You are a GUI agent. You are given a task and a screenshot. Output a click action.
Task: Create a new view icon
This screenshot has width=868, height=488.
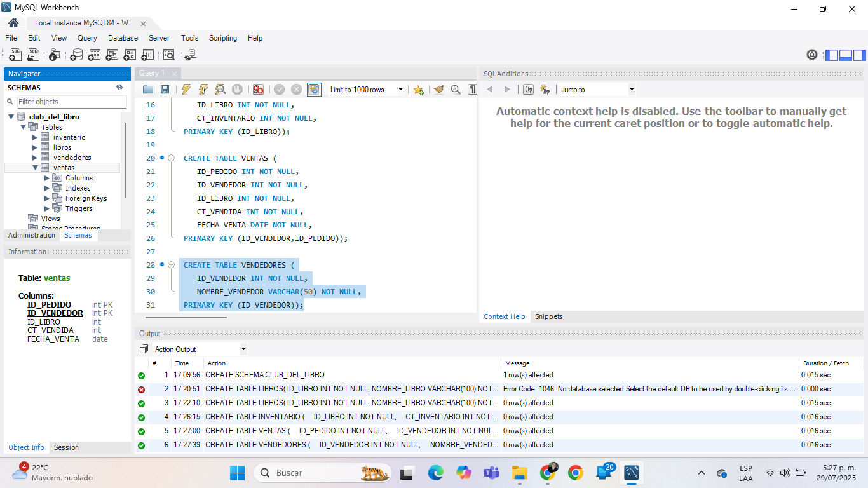pos(112,55)
